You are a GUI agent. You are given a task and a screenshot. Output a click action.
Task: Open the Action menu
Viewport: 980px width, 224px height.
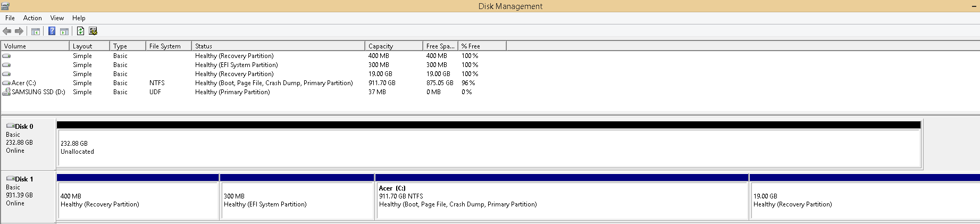pyautogui.click(x=32, y=18)
